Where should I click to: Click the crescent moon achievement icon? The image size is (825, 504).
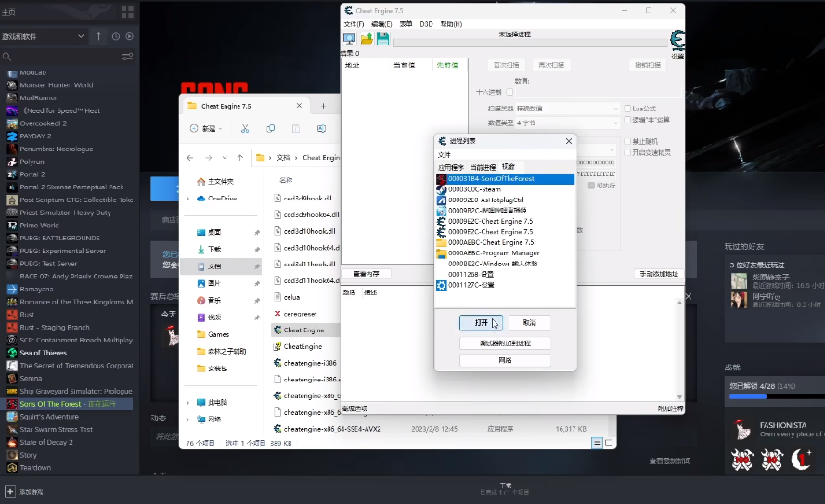click(x=801, y=459)
